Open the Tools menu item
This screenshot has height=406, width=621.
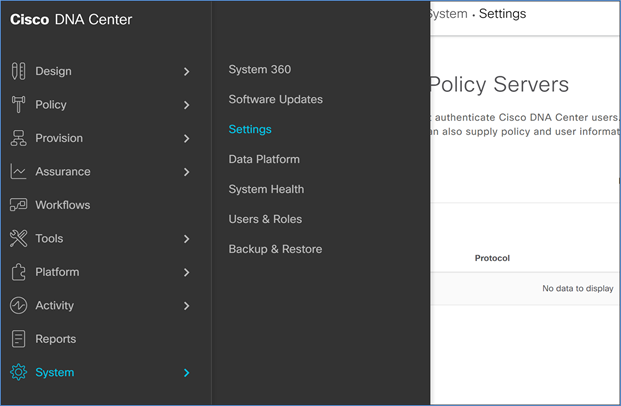click(49, 238)
